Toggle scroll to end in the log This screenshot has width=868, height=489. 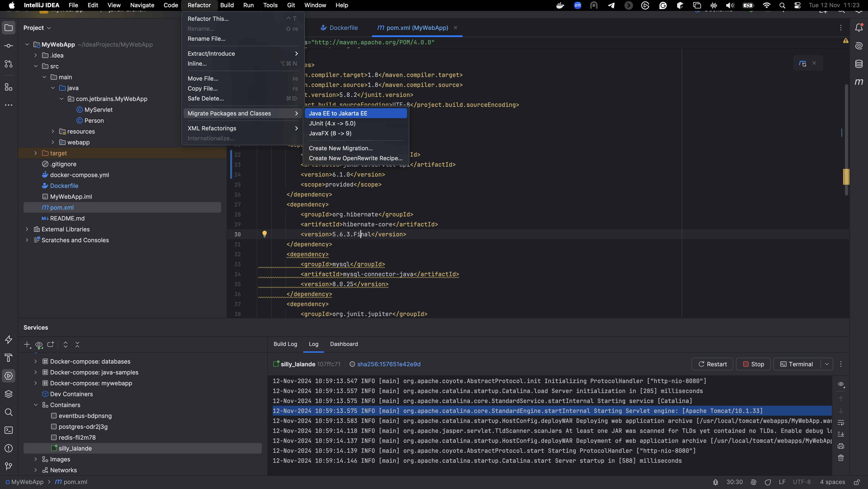point(841,434)
